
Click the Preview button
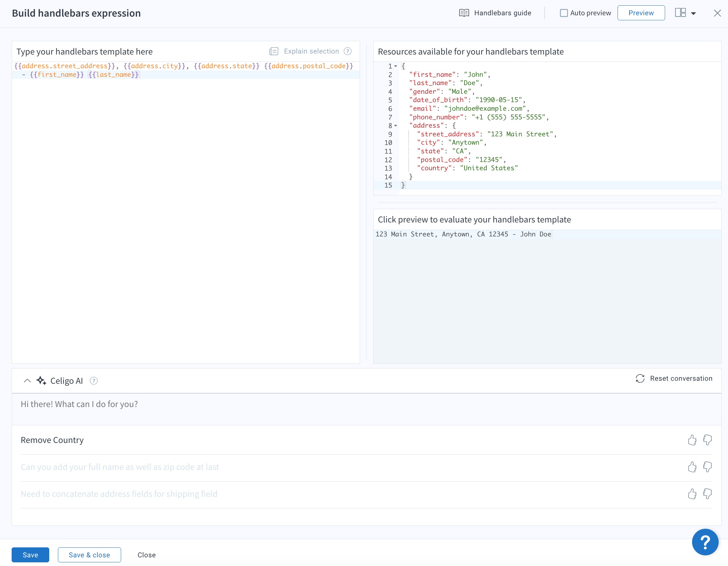click(641, 13)
